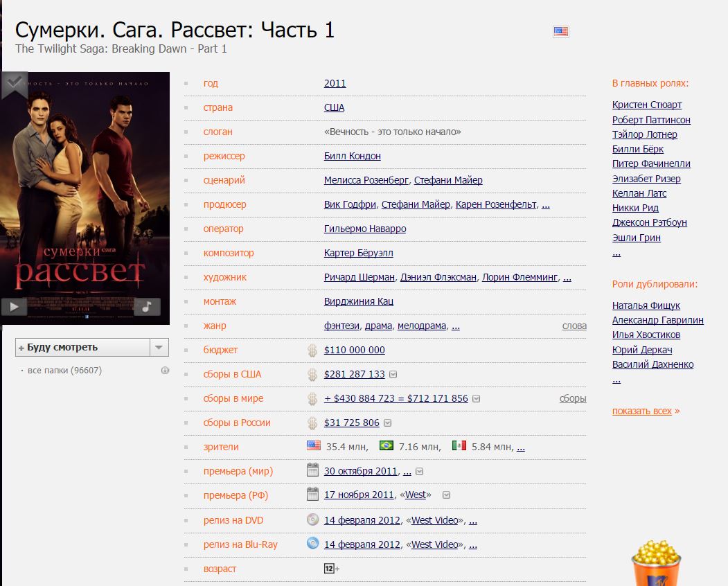Click the DVD disc icon
Image resolution: width=728 pixels, height=586 pixels.
(313, 519)
